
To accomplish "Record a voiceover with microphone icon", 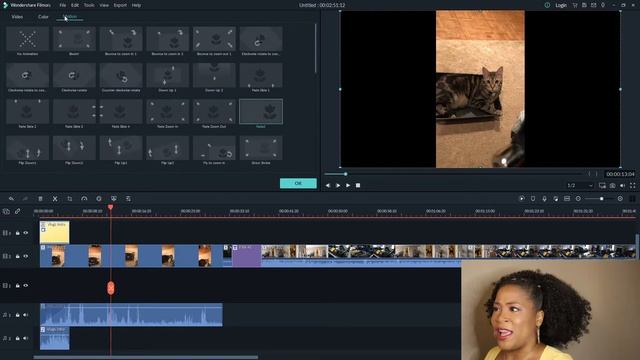I will pos(544,199).
